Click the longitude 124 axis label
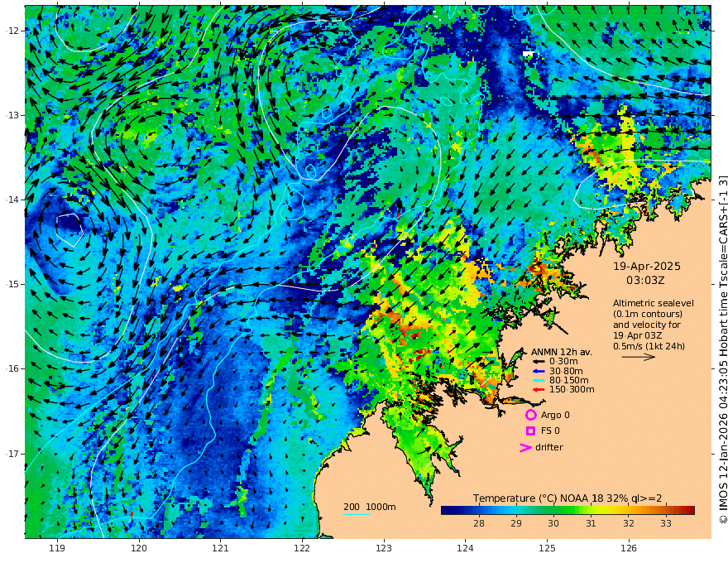Viewport: 728px width, 563px height. click(x=466, y=549)
